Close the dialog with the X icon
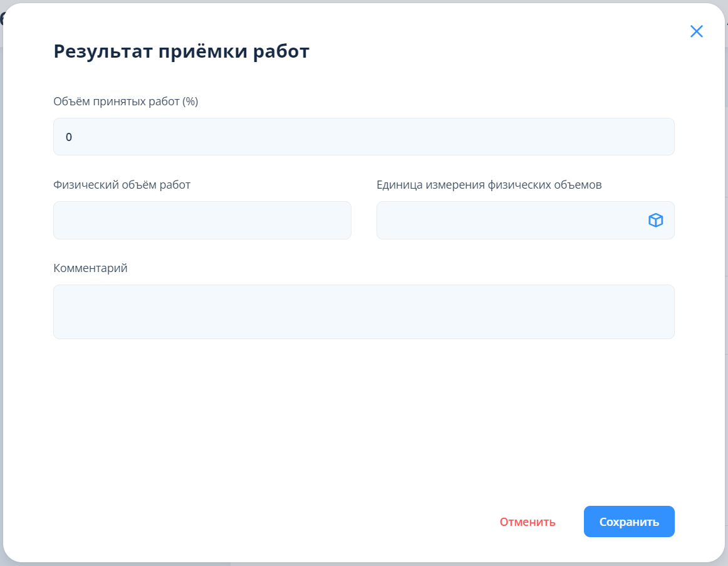This screenshot has height=566, width=728. pyautogui.click(x=696, y=31)
